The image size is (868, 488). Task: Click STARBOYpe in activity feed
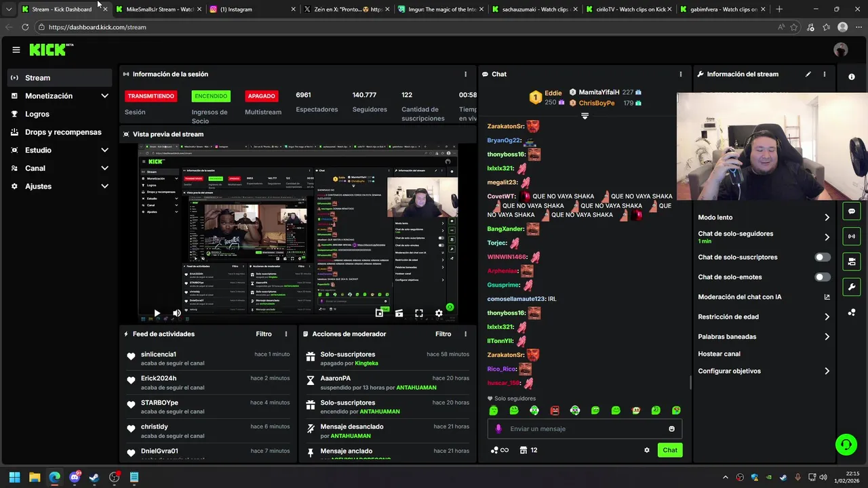(159, 403)
